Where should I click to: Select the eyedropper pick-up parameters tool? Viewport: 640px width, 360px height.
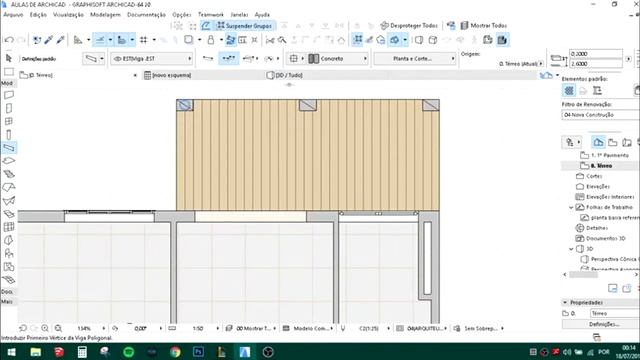[x=49, y=40]
